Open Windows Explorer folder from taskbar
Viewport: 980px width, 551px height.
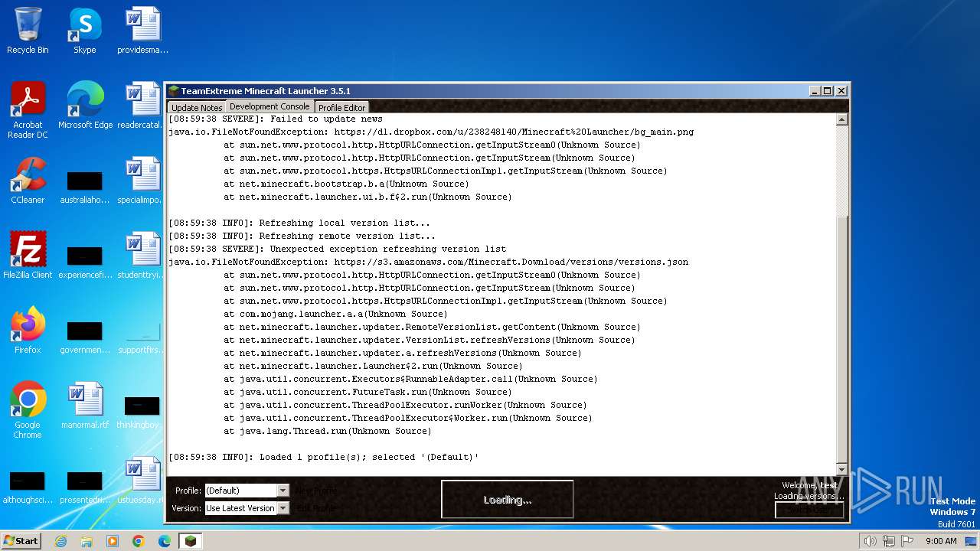[x=87, y=541]
